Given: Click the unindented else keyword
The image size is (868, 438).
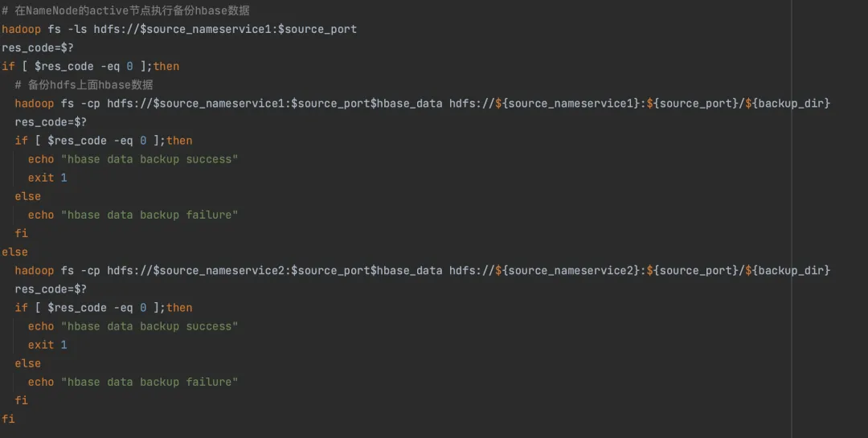Looking at the screenshot, I should [x=14, y=252].
